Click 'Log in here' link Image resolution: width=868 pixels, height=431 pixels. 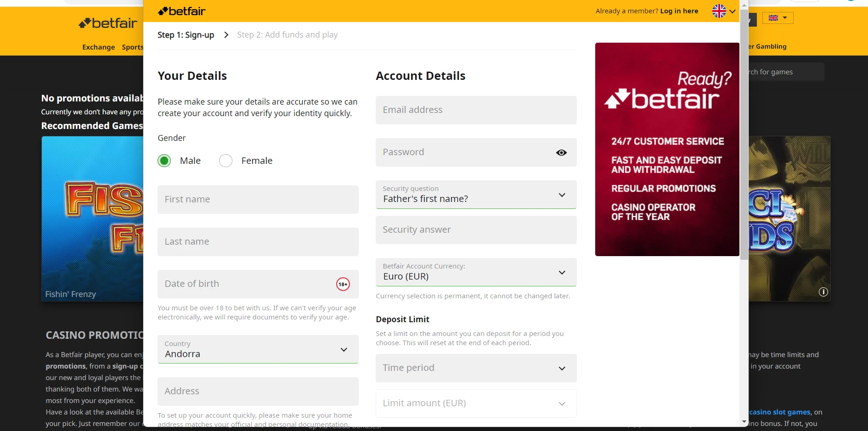tap(679, 11)
